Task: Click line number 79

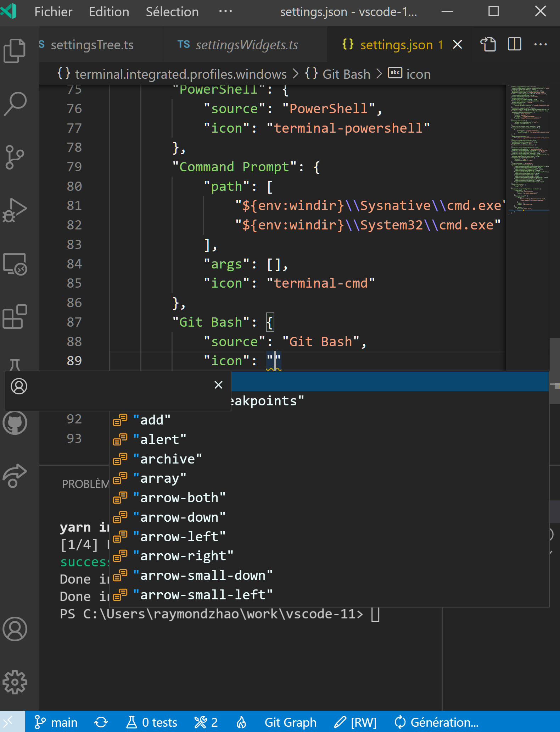Action: (x=74, y=167)
